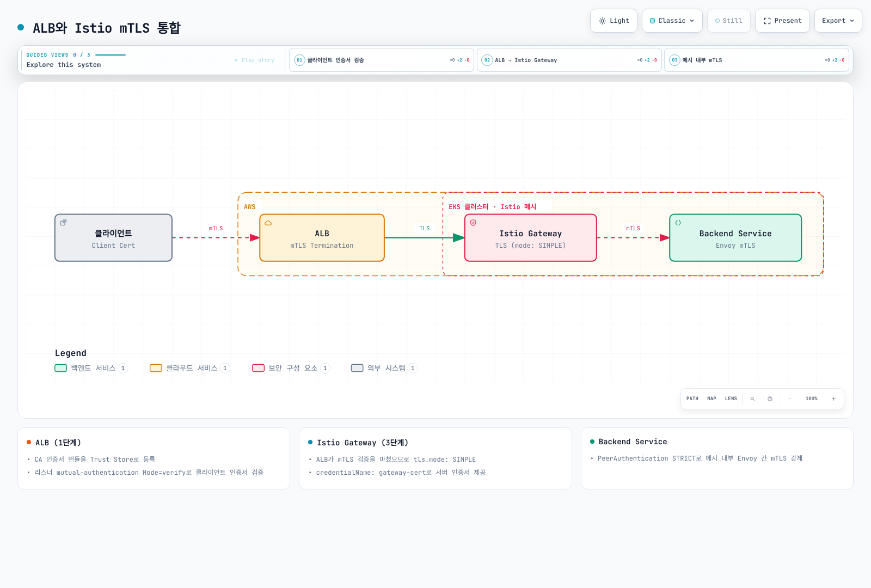
Task: Select guided view 01 클라이언트 인증서 검증
Action: point(382,60)
